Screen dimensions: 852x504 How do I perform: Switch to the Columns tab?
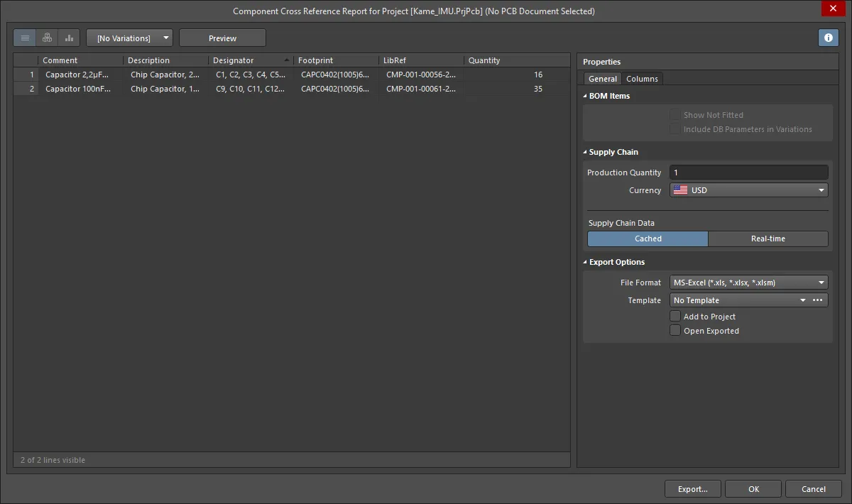pos(642,79)
